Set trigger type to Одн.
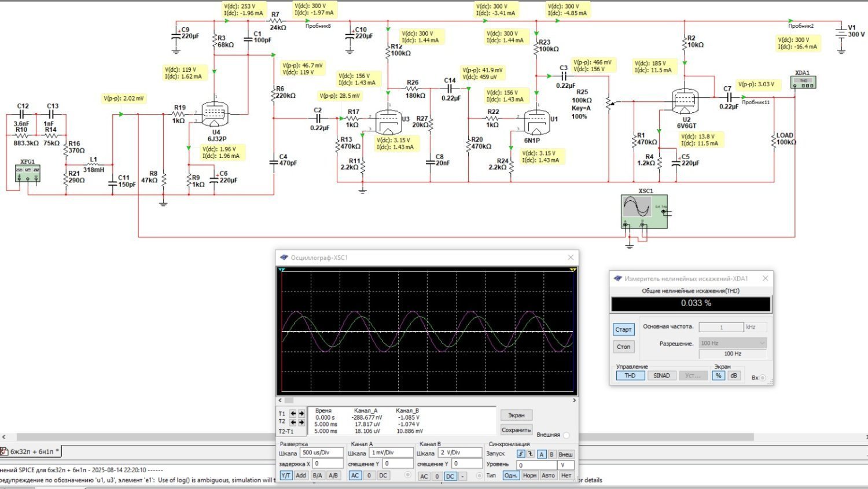 510,475
